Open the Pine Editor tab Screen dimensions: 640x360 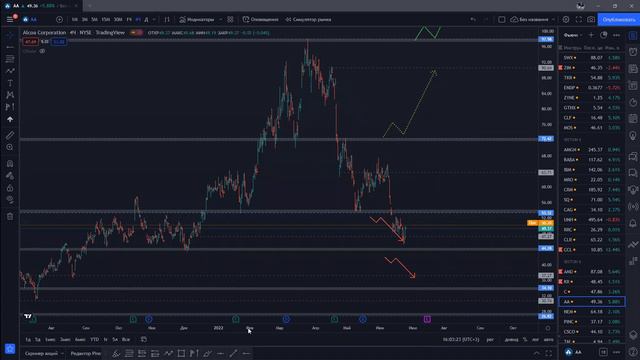pos(86,353)
